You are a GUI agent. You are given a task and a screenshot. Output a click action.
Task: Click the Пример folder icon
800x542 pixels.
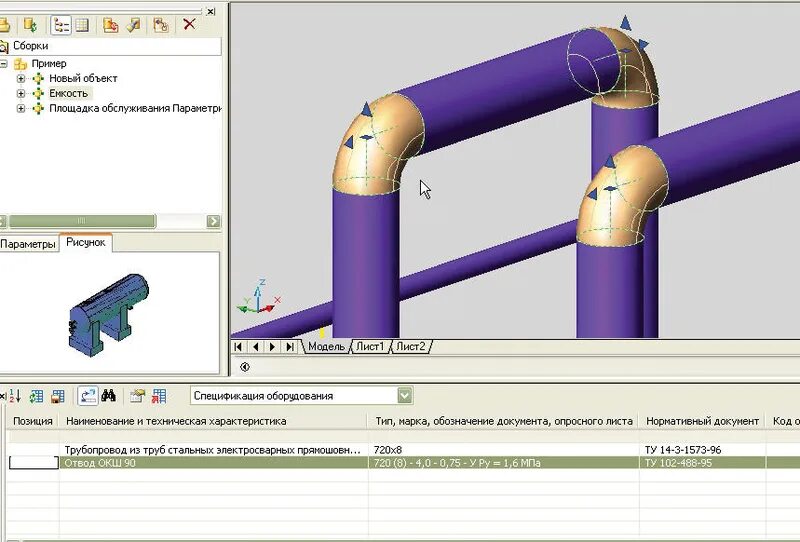pyautogui.click(x=20, y=64)
